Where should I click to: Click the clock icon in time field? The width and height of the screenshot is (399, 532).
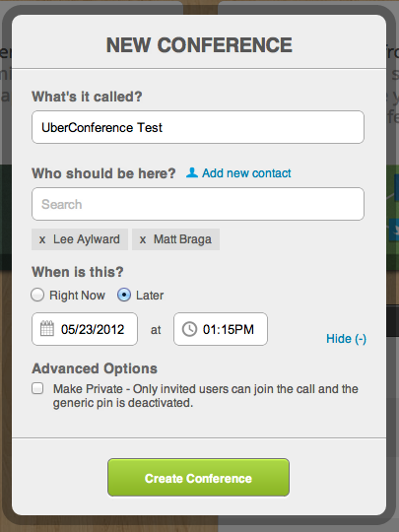point(189,329)
